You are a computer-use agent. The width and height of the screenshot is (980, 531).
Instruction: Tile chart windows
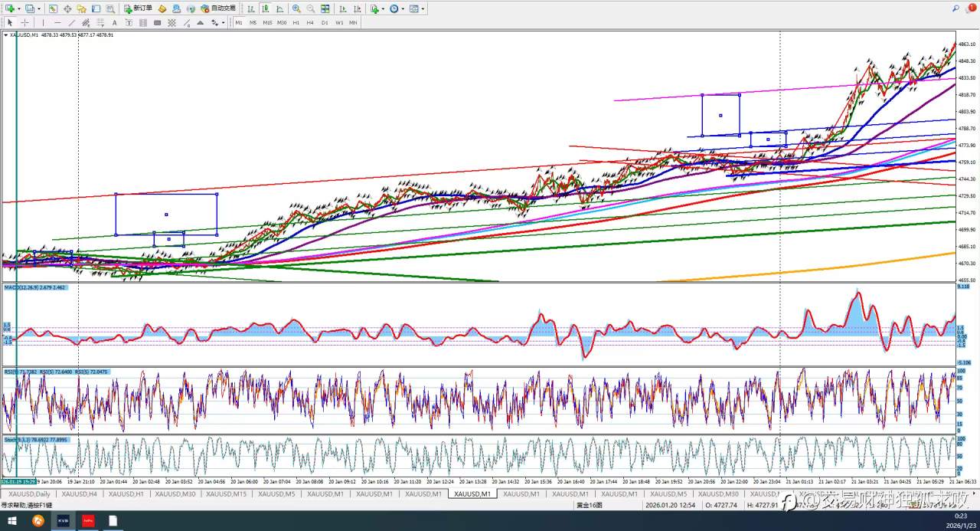(x=325, y=8)
